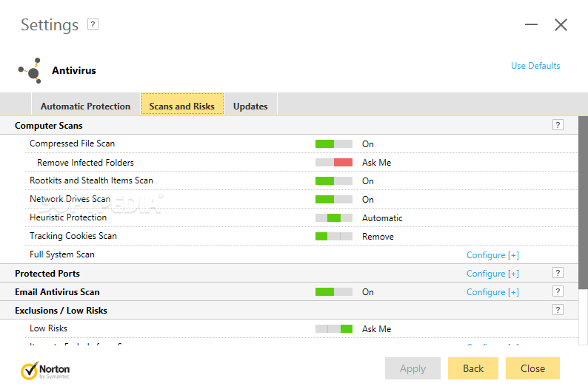Open Email Antivirus Scan help icon
Screen dimensions: 588x392
click(558, 291)
